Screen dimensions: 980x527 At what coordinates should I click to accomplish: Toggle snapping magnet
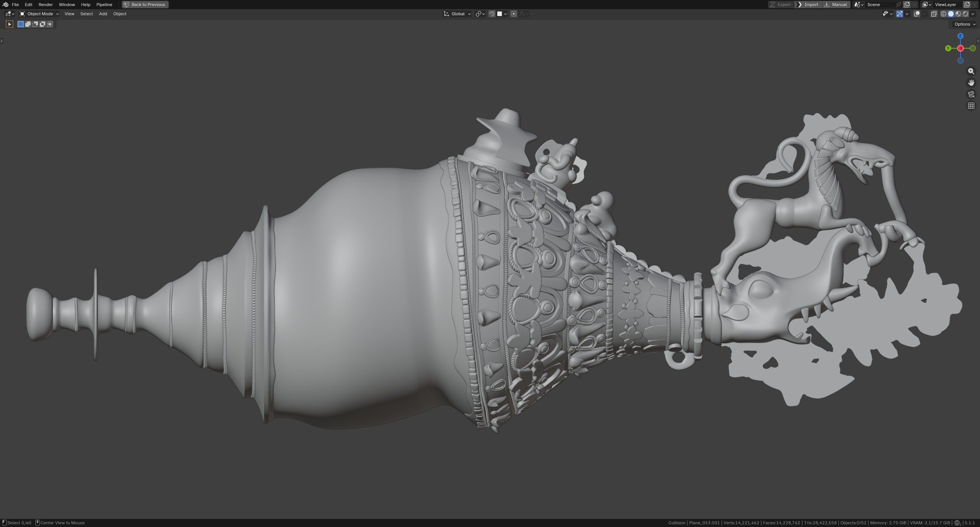pyautogui.click(x=492, y=14)
